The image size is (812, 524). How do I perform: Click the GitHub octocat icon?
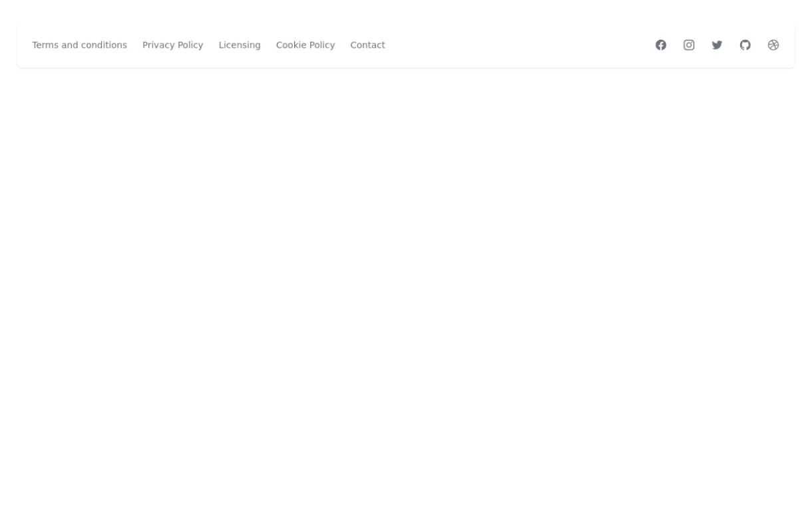click(x=745, y=45)
